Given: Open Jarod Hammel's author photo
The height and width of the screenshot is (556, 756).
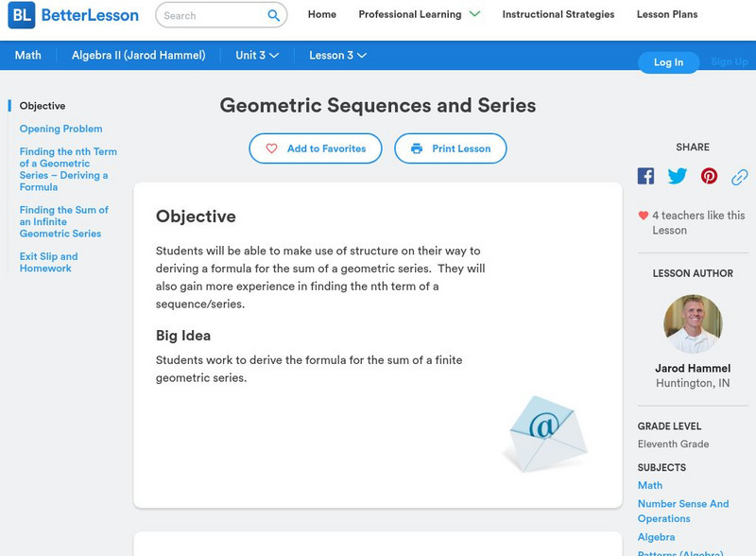Looking at the screenshot, I should (693, 324).
